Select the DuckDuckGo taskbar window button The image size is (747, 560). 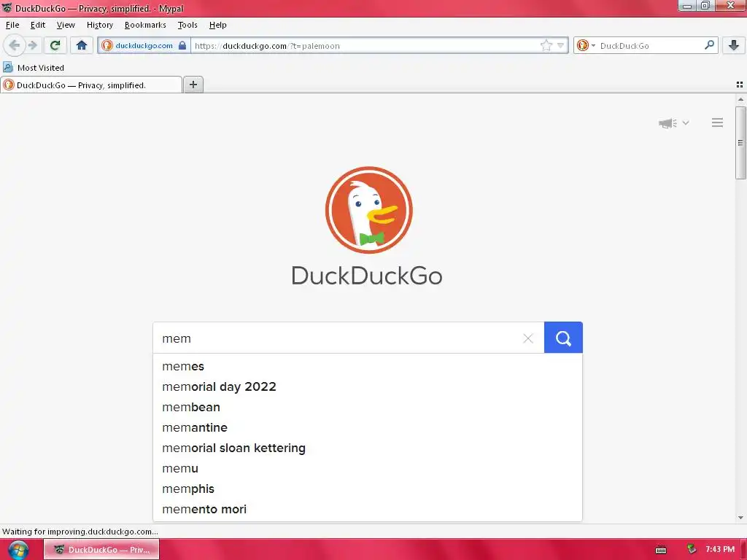pos(101,550)
